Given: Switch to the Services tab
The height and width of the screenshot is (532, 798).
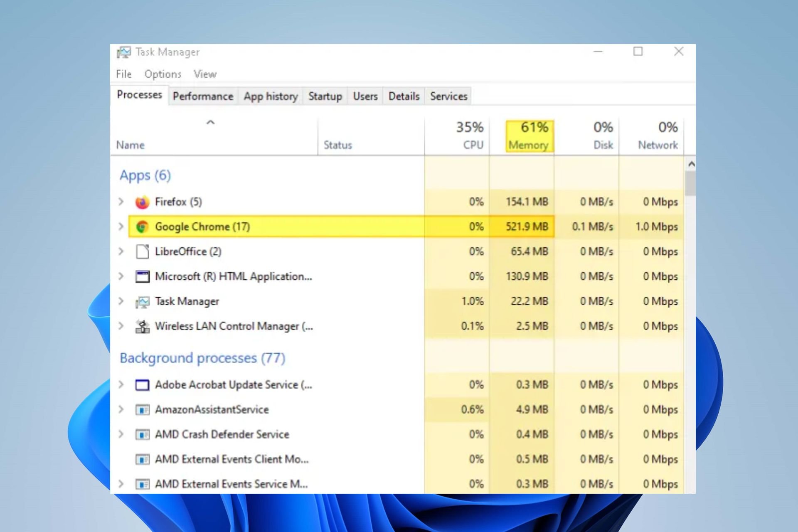Looking at the screenshot, I should pos(449,96).
